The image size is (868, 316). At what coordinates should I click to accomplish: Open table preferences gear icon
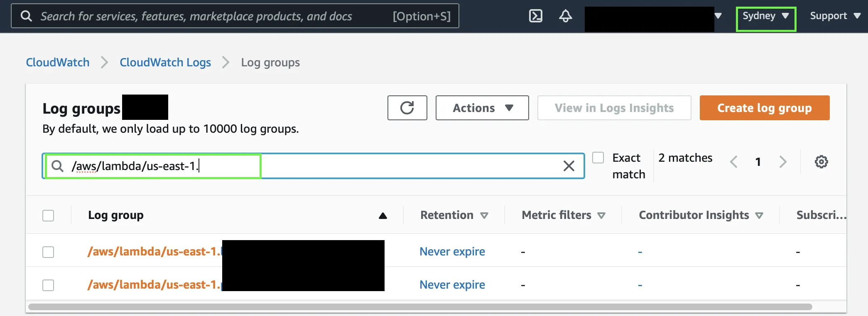[x=821, y=162]
